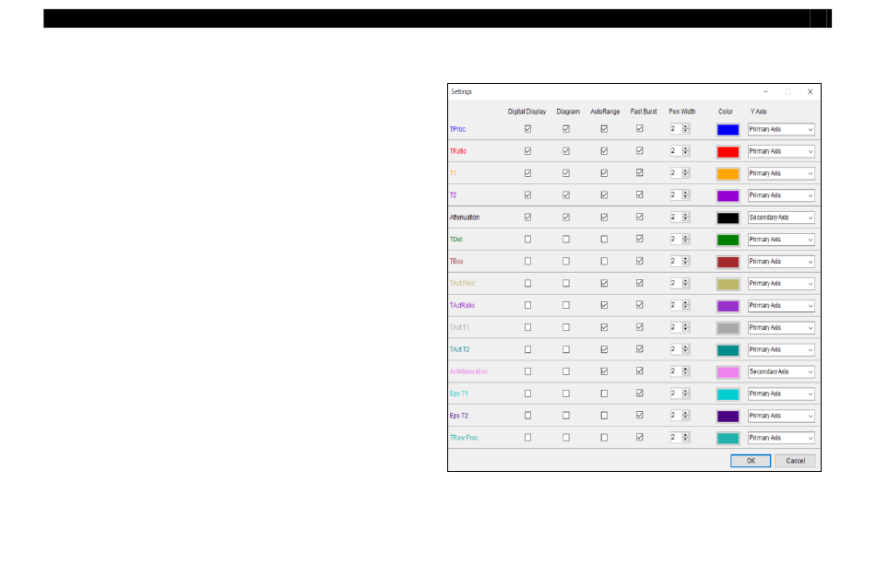Change the orange T1 color swatch
This screenshot has height=588, width=876.
(x=728, y=173)
